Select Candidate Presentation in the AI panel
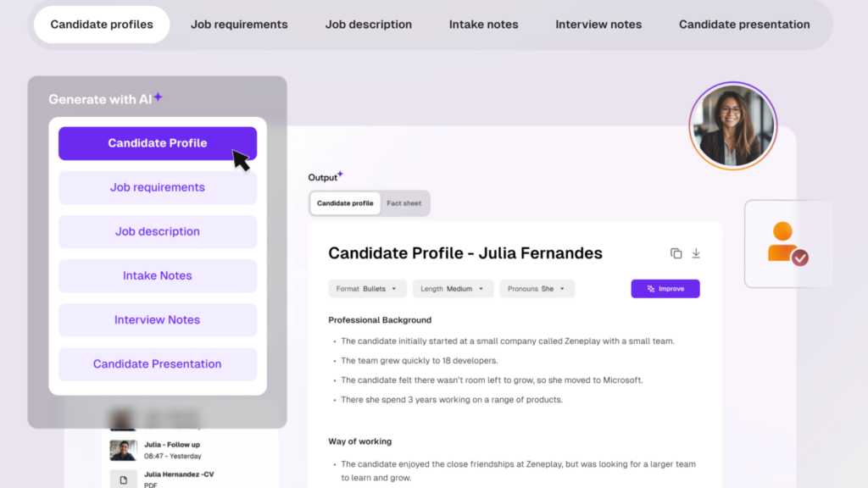 click(x=158, y=364)
